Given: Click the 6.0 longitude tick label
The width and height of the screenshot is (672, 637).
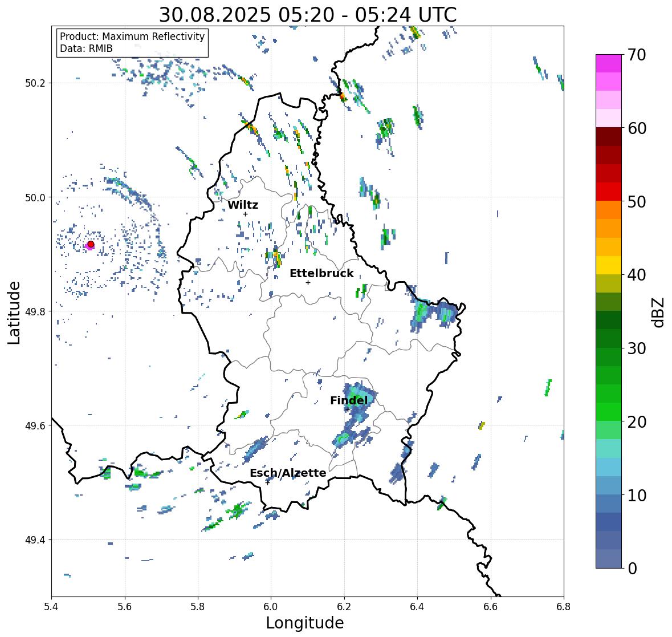Looking at the screenshot, I should click(x=271, y=606).
